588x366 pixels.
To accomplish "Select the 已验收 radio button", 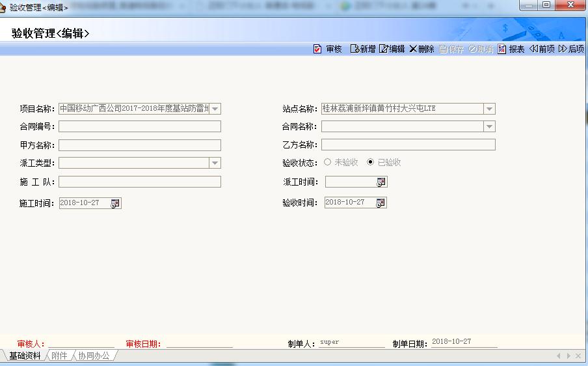I will point(371,162).
